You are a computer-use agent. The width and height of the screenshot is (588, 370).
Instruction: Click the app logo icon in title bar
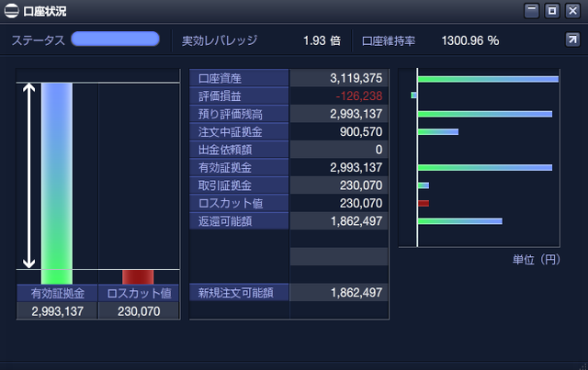(11, 11)
